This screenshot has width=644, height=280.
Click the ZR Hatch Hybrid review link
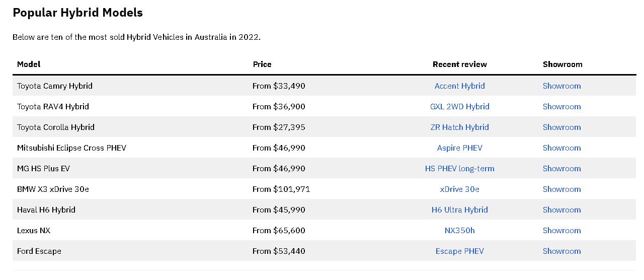click(459, 127)
